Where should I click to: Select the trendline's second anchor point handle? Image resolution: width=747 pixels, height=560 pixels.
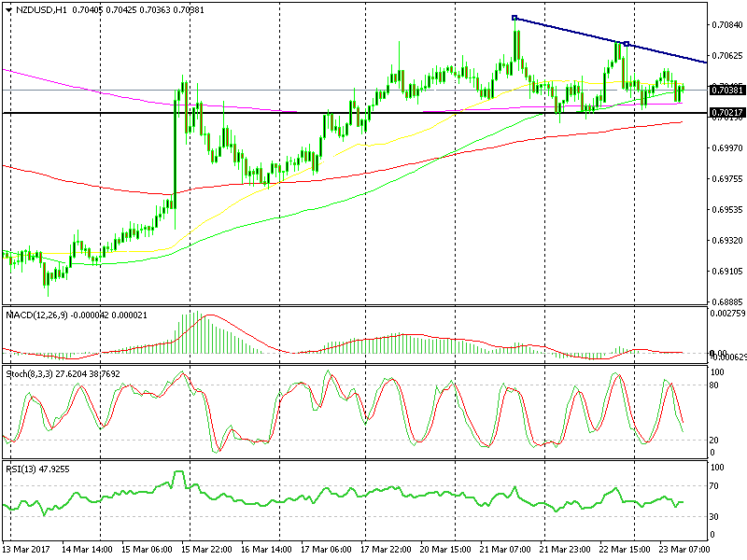[627, 44]
